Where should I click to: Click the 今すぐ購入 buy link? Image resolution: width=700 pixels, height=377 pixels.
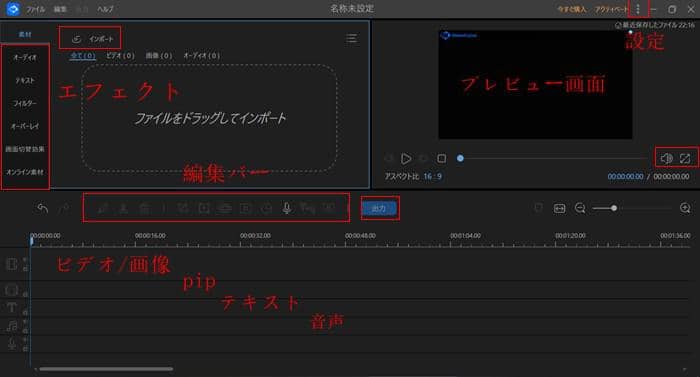(571, 9)
